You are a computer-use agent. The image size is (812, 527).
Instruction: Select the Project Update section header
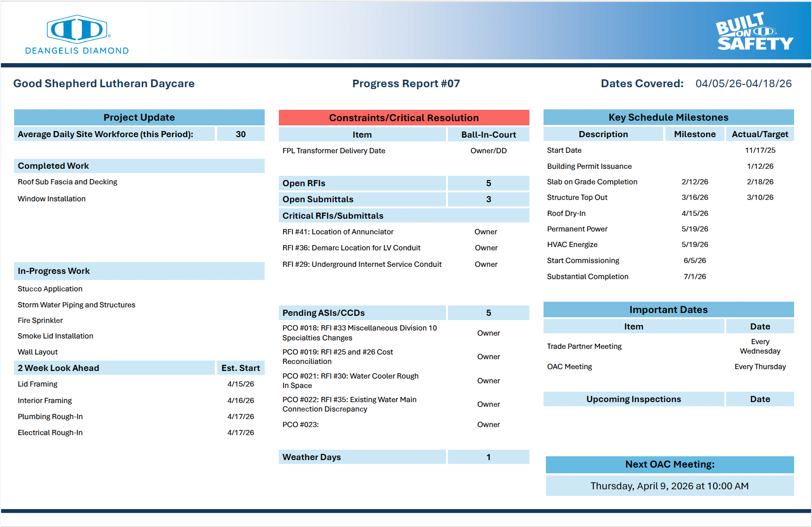(x=139, y=117)
